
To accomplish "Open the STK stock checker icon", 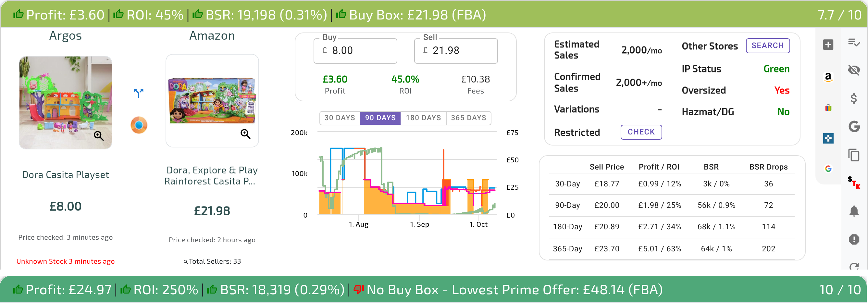I will click(854, 183).
